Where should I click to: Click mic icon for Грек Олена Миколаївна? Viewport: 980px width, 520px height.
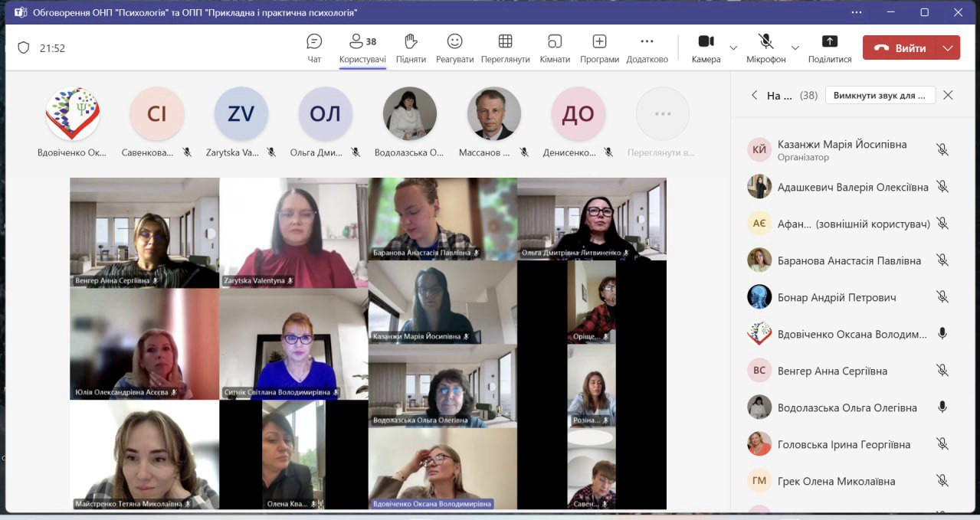(x=942, y=481)
